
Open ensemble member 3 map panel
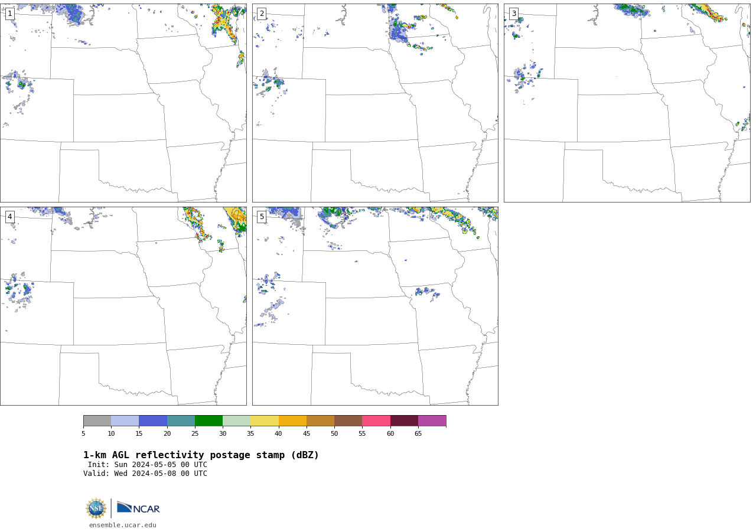click(627, 103)
